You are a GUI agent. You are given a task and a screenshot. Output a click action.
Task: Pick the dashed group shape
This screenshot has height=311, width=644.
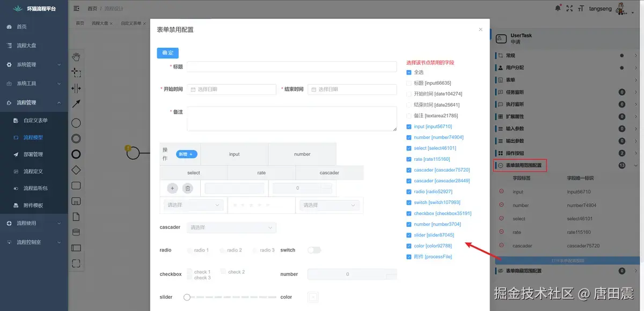(76, 263)
